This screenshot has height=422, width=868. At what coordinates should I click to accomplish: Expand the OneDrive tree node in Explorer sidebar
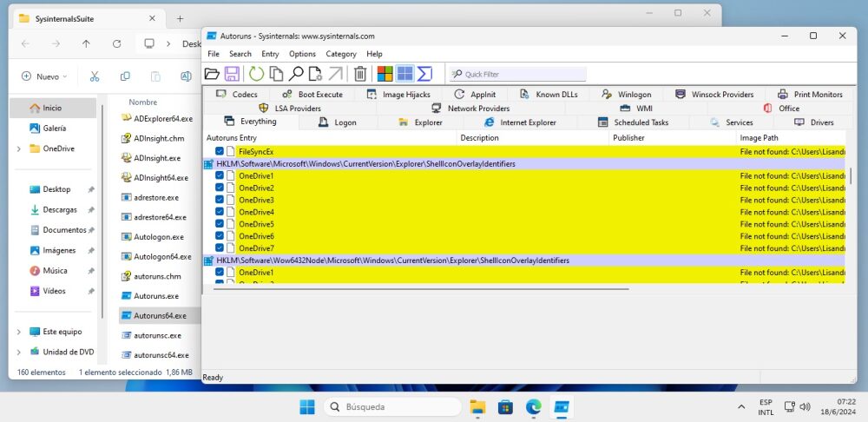point(19,148)
